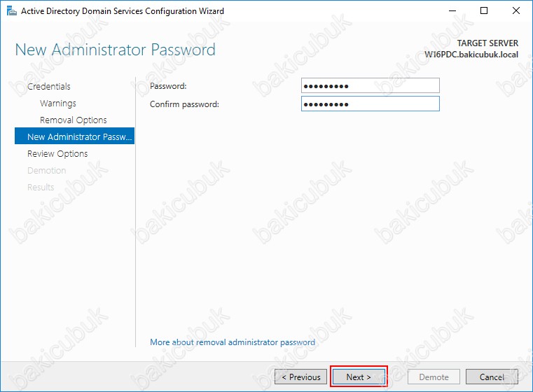Select the greyed Demotion step
The image size is (533, 392).
click(x=46, y=171)
